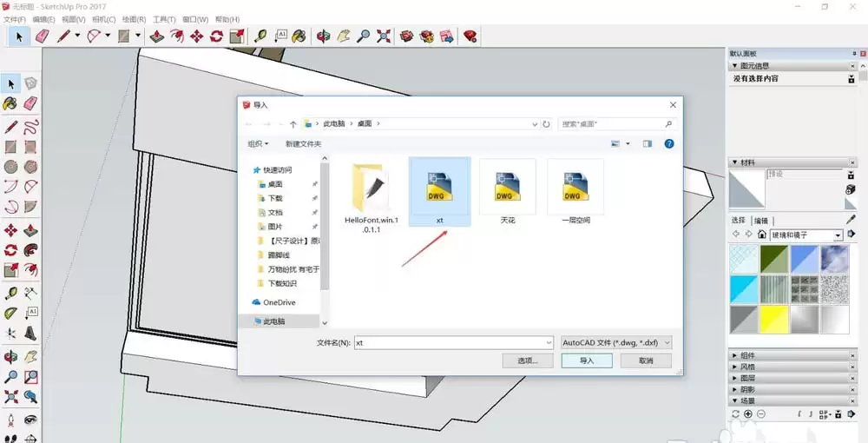Image resolution: width=868 pixels, height=443 pixels.
Task: Select the Eraser tool in top toolbar
Action: click(x=43, y=36)
